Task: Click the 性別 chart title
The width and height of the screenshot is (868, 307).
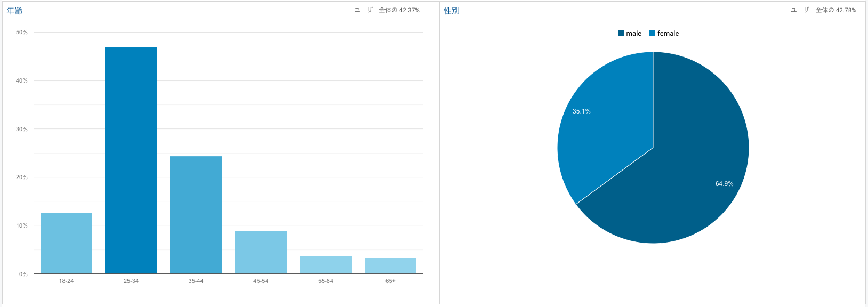Action: click(452, 11)
